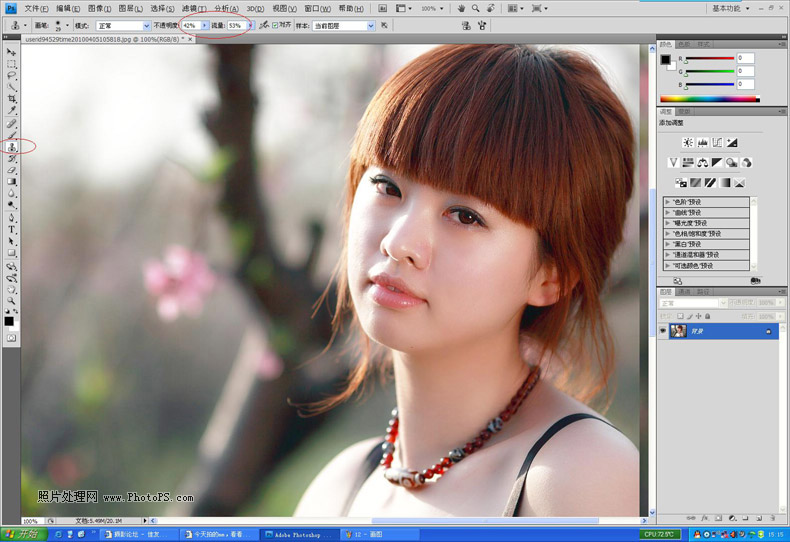Toggle lock all in Layers panel
Viewport: 790px width, 542px height.
(x=707, y=316)
